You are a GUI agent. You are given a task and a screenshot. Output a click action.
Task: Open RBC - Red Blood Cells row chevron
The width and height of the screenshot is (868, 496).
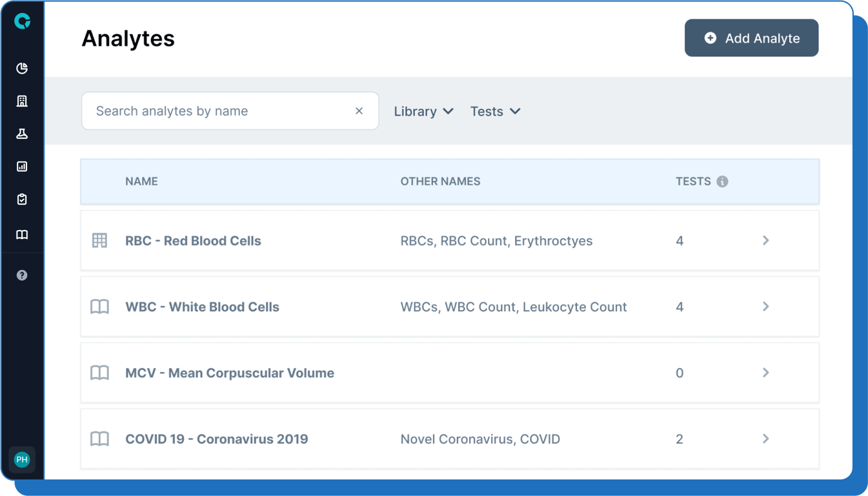click(765, 240)
